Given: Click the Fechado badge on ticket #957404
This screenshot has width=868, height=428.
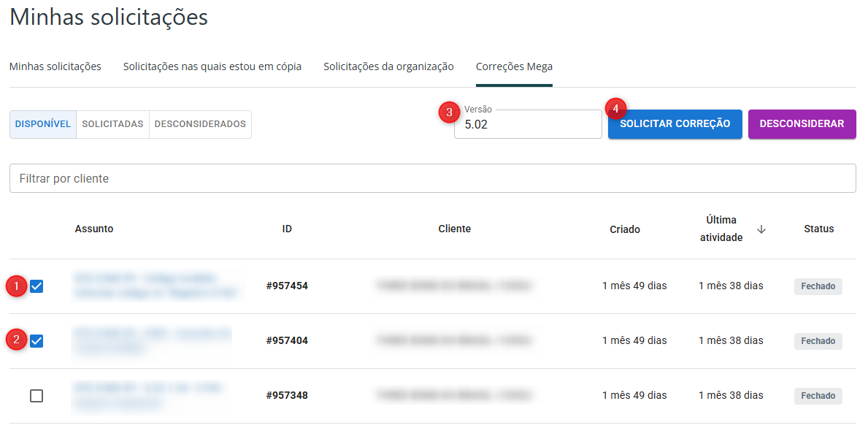Looking at the screenshot, I should [818, 341].
